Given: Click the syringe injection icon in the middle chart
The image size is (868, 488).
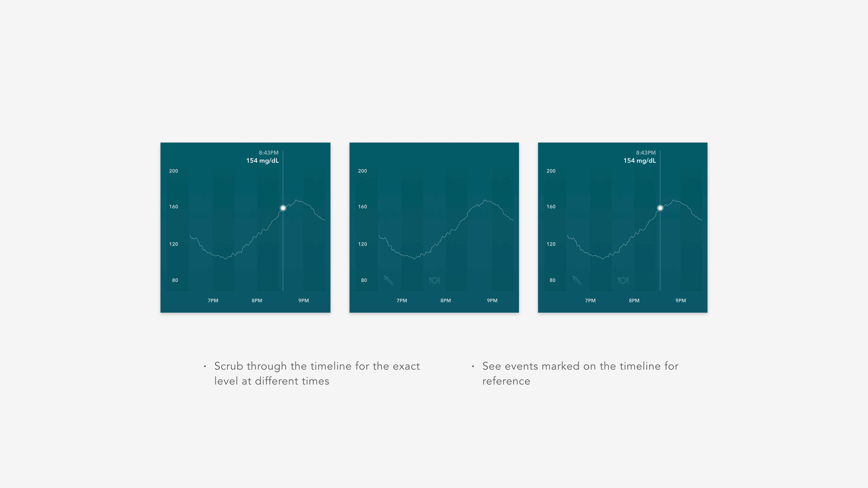Looking at the screenshot, I should click(x=389, y=280).
